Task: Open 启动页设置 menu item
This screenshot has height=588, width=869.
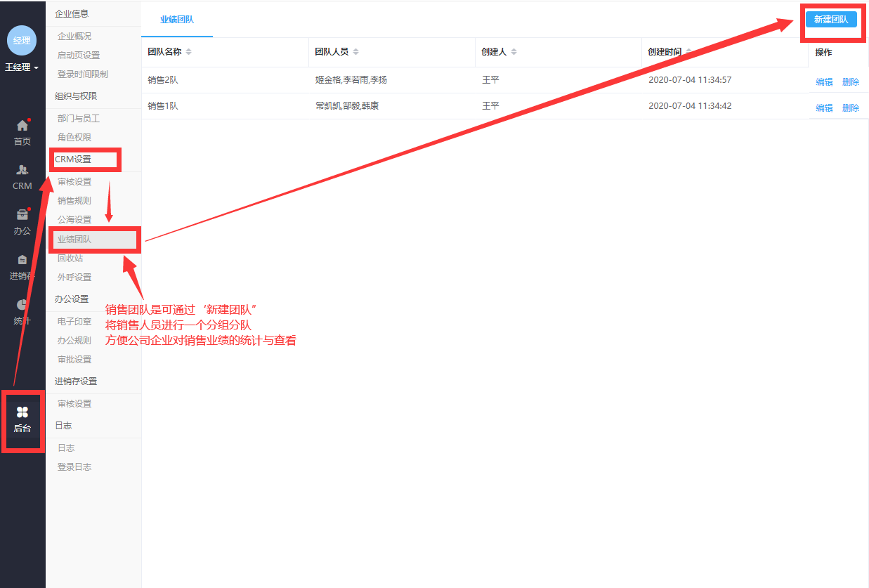Action: click(x=79, y=55)
